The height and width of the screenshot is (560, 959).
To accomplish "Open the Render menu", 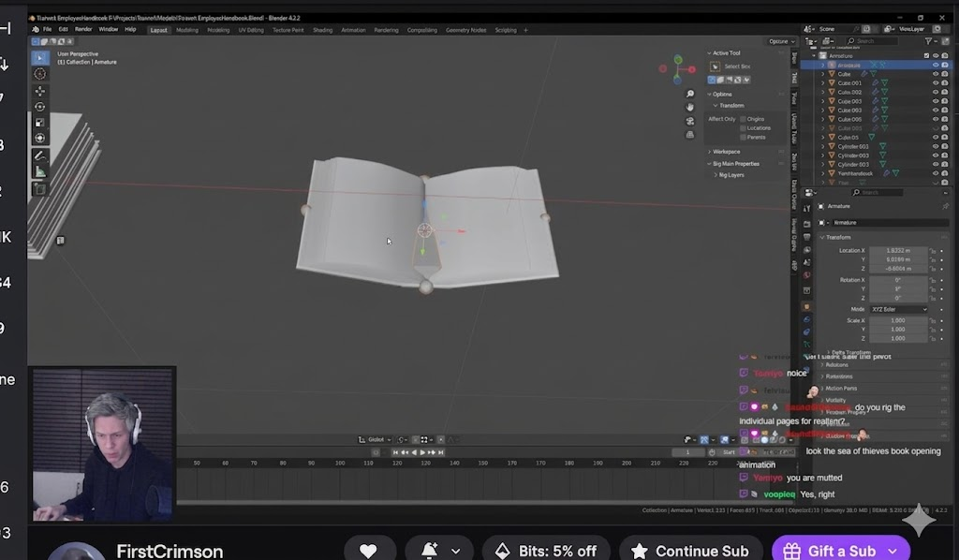I will 83,29.
